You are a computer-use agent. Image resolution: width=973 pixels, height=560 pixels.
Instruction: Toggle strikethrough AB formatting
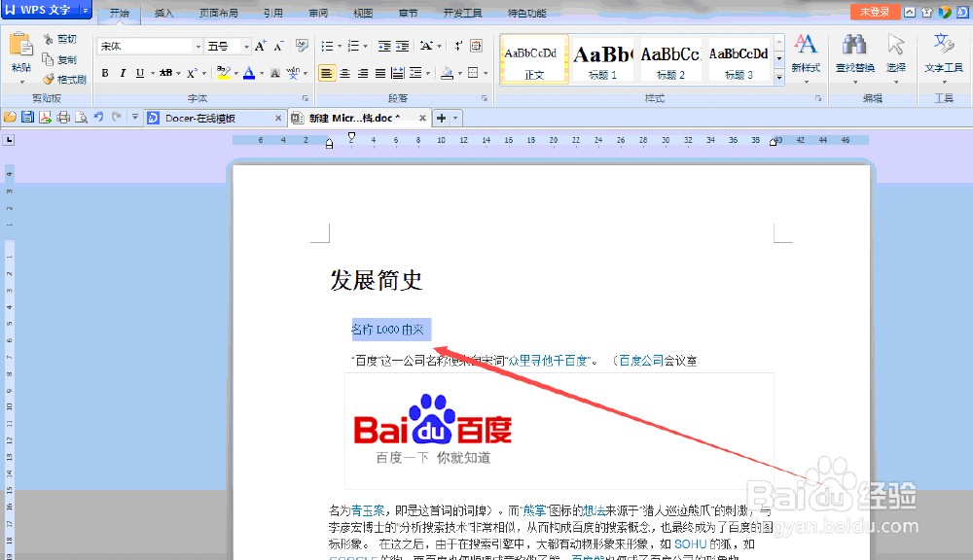(165, 73)
